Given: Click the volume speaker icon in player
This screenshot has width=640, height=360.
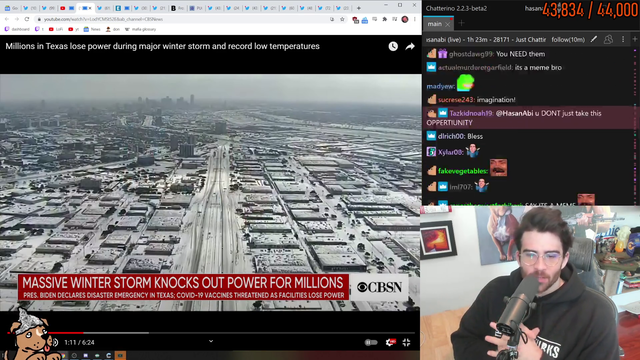Looking at the screenshot, I should point(55,342).
